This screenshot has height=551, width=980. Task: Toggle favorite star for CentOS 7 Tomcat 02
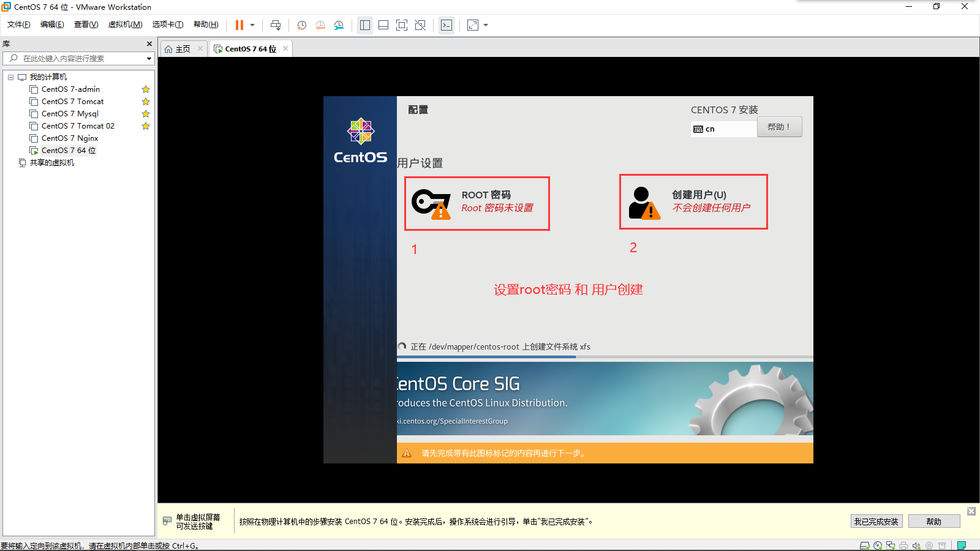146,126
